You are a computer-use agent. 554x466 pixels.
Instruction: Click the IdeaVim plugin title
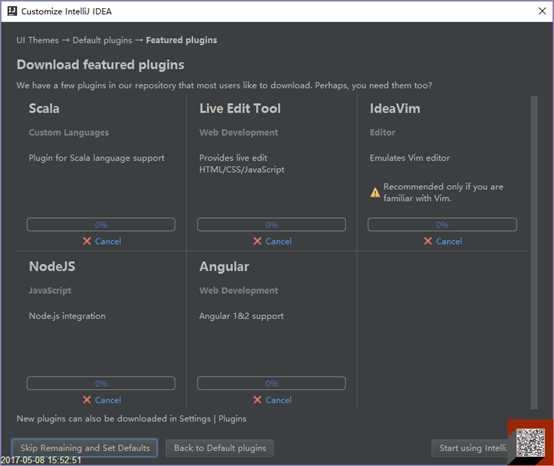395,108
